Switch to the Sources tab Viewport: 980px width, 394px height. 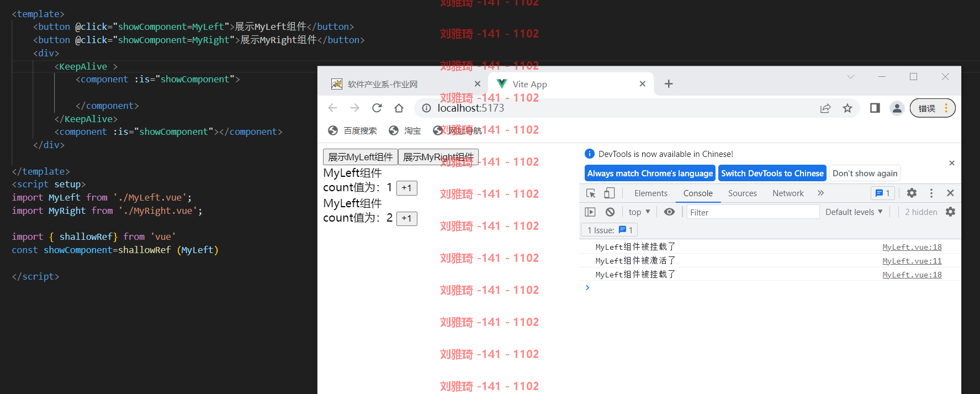[x=742, y=193]
